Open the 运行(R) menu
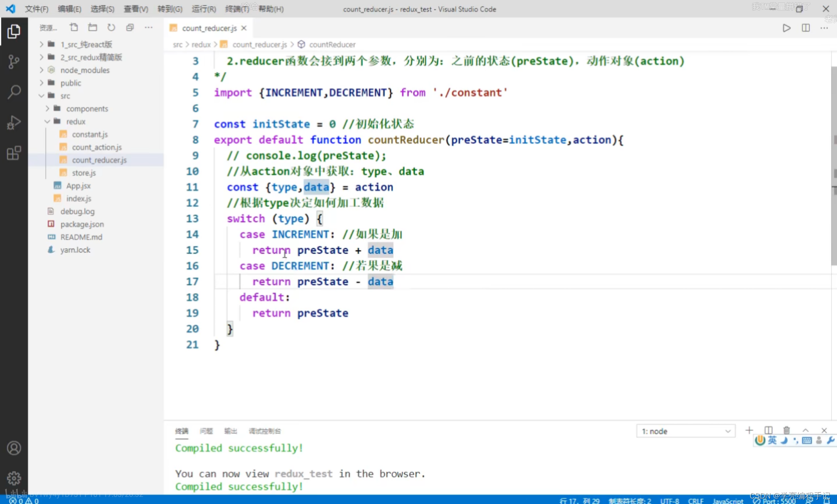This screenshot has width=837, height=504. (x=204, y=9)
